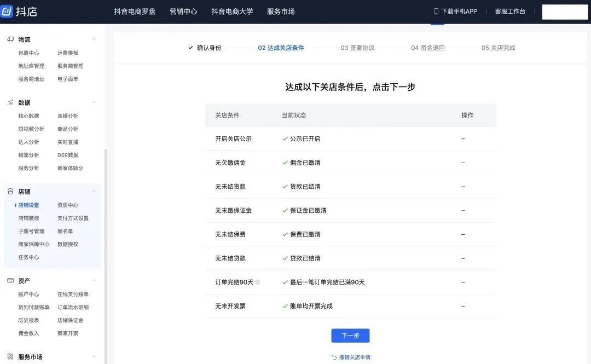This screenshot has width=591, height=364.
Task: Click the 资产 assets section icon
Action: [9, 280]
